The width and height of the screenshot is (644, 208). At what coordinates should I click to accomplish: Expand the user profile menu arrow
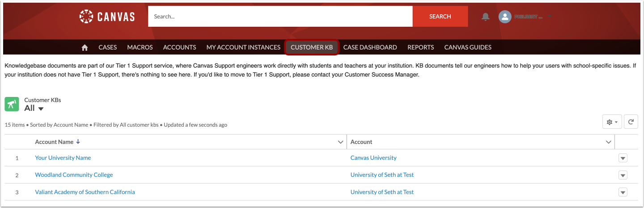click(x=550, y=17)
